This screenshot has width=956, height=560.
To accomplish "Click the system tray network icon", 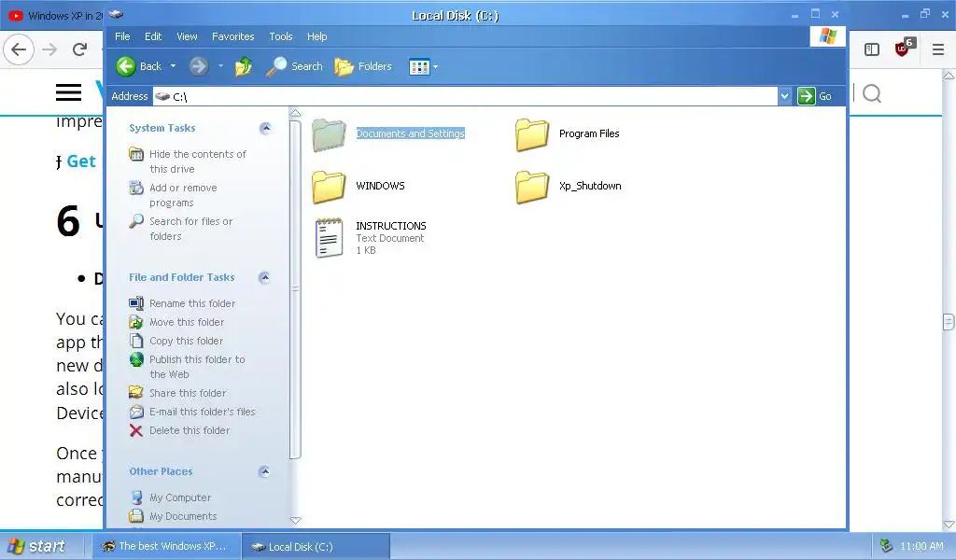I will 887,546.
